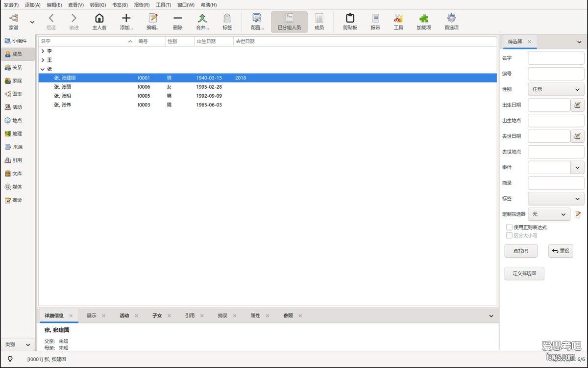The width and height of the screenshot is (588, 368).
Task: Click the 查找(F) button
Action: pos(521,251)
